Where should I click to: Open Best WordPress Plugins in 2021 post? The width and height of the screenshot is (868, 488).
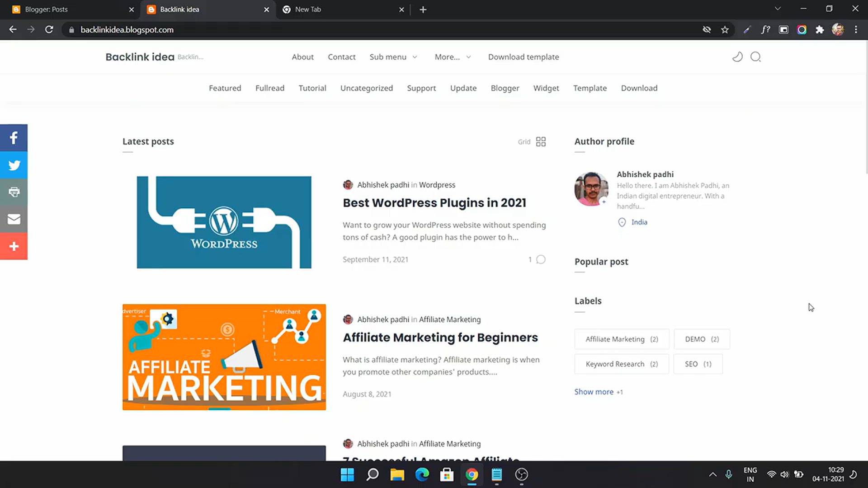click(x=434, y=203)
